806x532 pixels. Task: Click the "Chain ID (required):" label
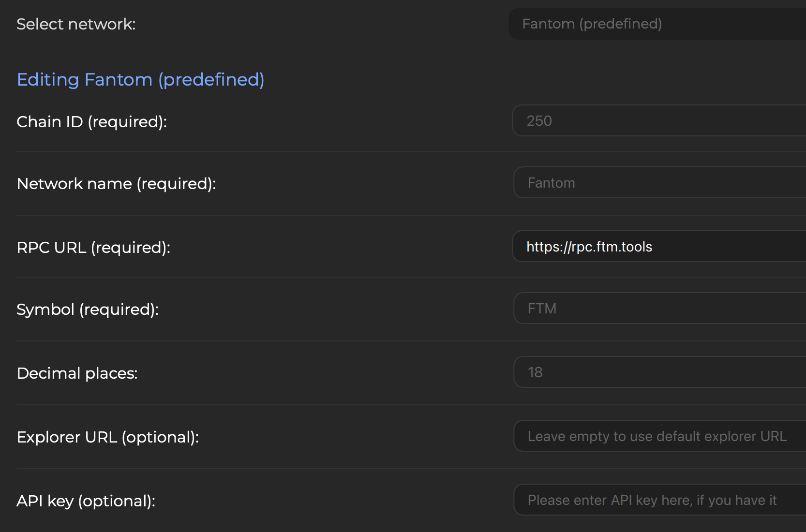pyautogui.click(x=91, y=122)
